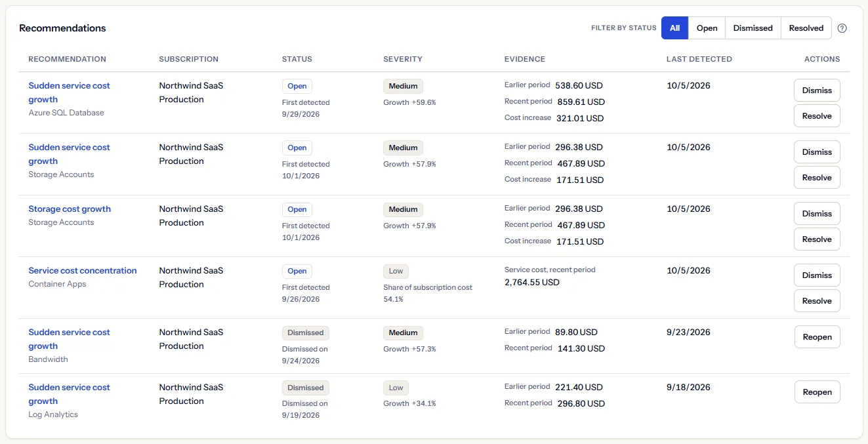Click the Status column header
The image size is (868, 444).
click(297, 59)
